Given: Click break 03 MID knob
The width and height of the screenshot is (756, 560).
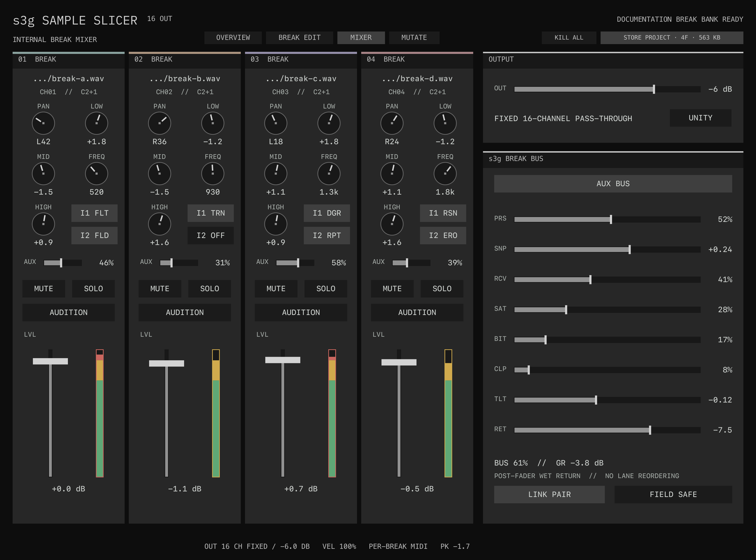Looking at the screenshot, I should point(276,174).
